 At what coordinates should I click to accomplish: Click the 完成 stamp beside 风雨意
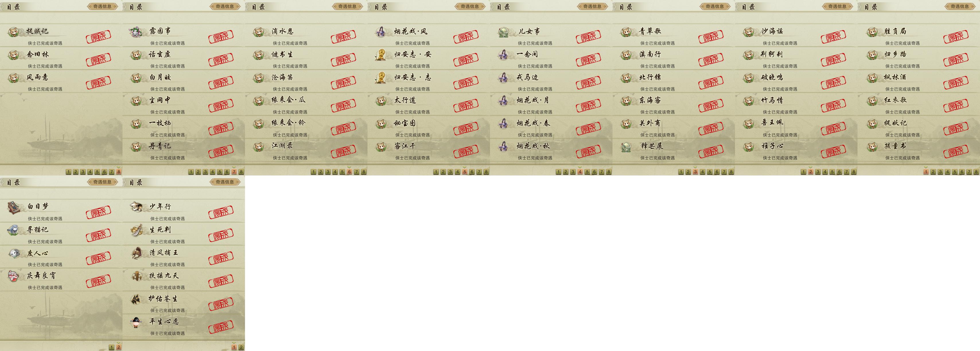tap(98, 83)
